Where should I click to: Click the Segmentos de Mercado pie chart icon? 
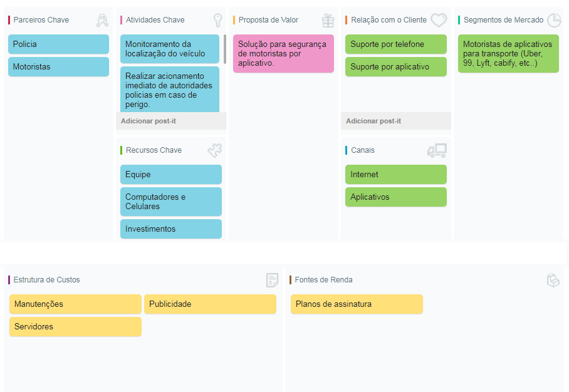click(x=554, y=20)
